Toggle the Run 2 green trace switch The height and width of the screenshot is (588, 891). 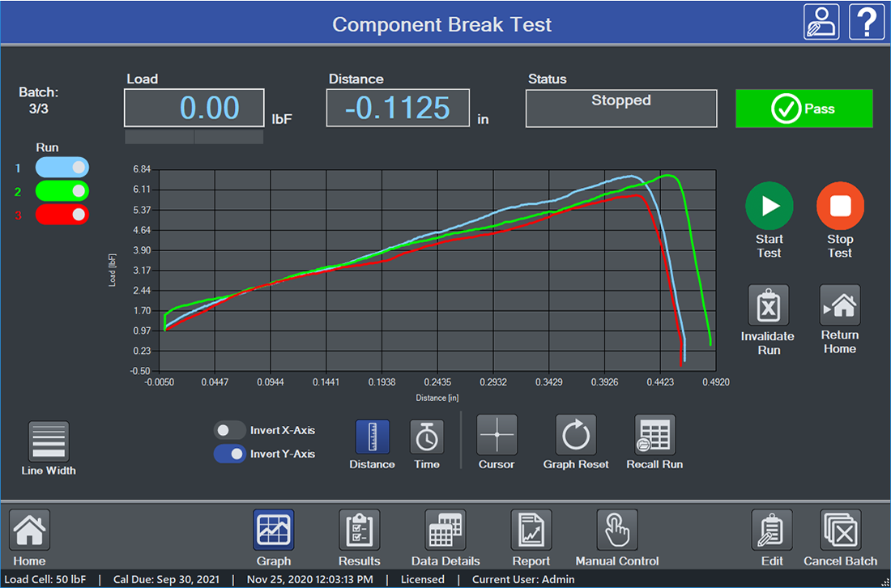(62, 191)
